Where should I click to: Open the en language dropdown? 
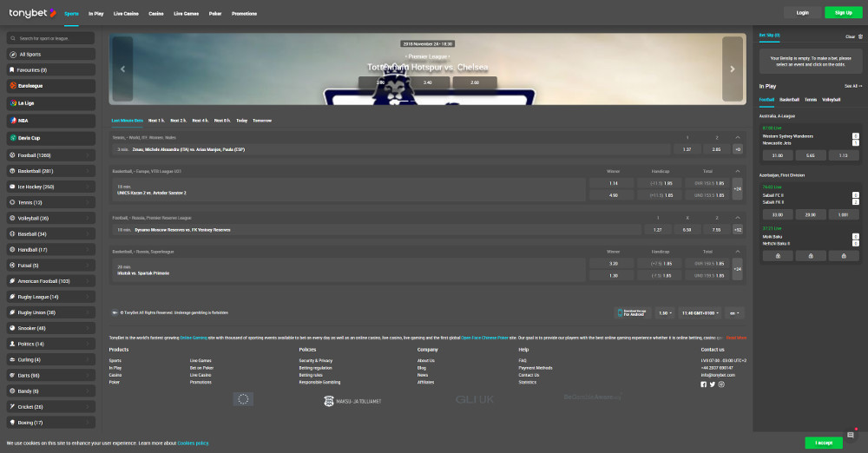tap(734, 313)
